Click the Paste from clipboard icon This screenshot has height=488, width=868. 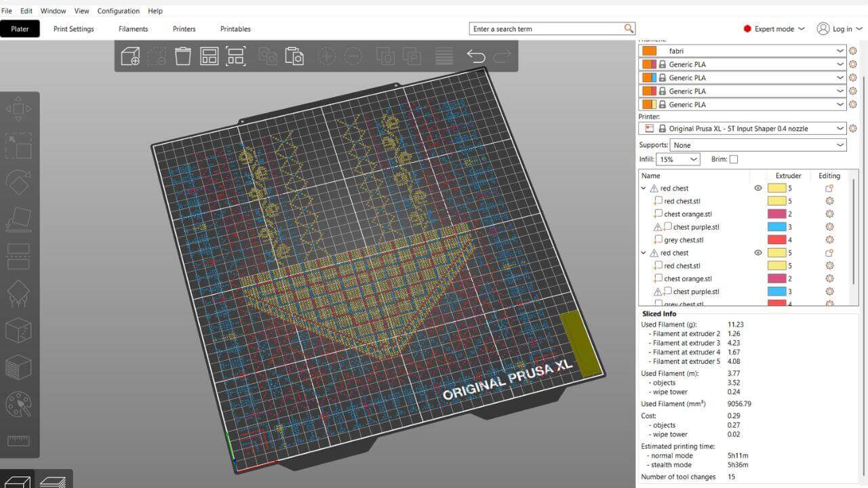point(294,56)
